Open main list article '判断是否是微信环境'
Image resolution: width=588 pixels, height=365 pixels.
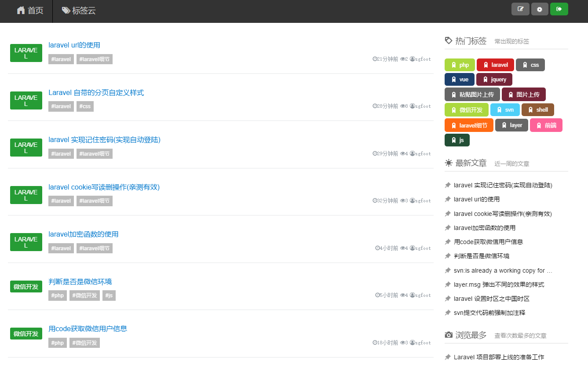click(80, 281)
